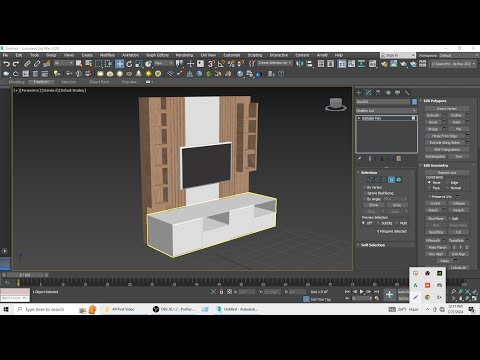Open the Hierarchy tab in command panel

378,93
